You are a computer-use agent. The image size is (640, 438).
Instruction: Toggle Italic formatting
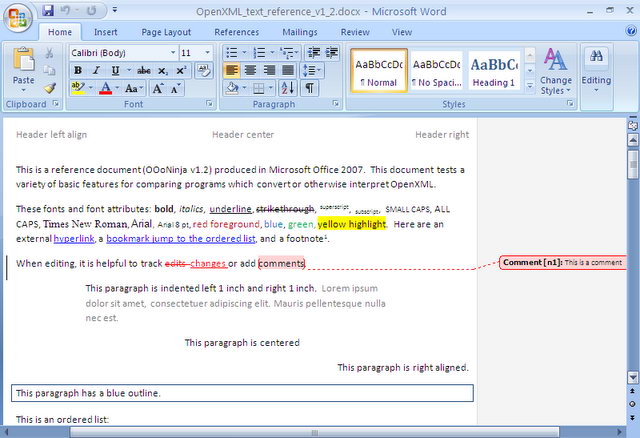[x=96, y=71]
